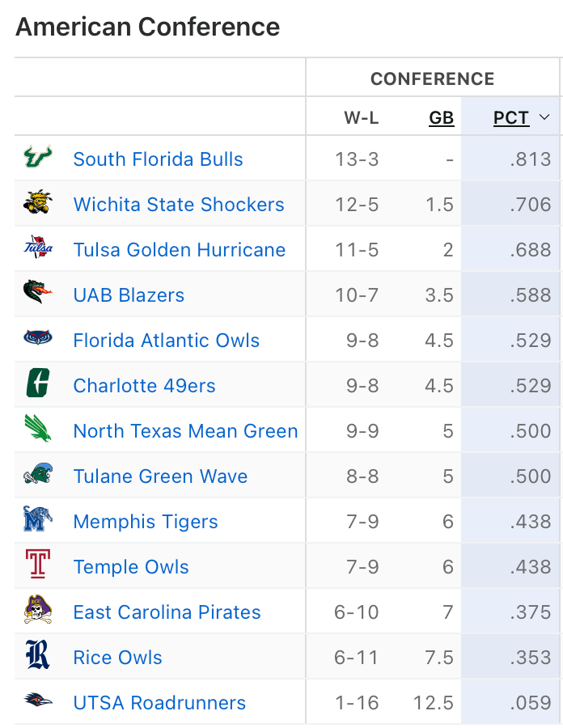Sort by the PCT column header
The height and width of the screenshot is (728, 563).
tap(511, 118)
